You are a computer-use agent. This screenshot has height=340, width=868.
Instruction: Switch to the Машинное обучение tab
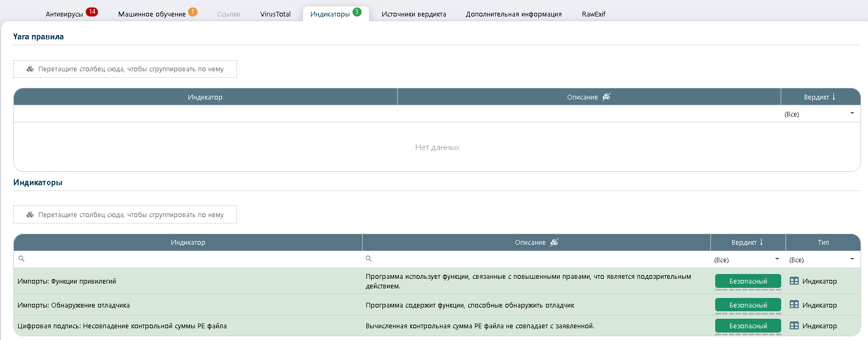point(152,14)
